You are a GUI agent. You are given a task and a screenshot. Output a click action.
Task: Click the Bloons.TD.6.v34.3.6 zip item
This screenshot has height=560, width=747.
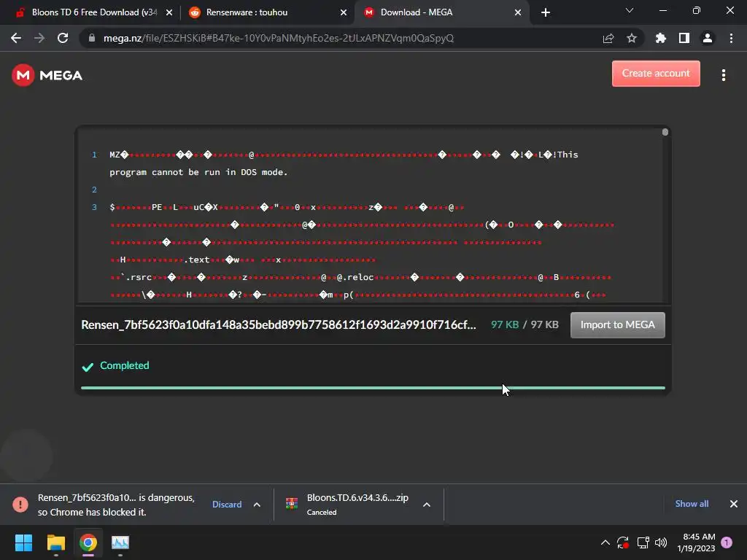pyautogui.click(x=357, y=505)
